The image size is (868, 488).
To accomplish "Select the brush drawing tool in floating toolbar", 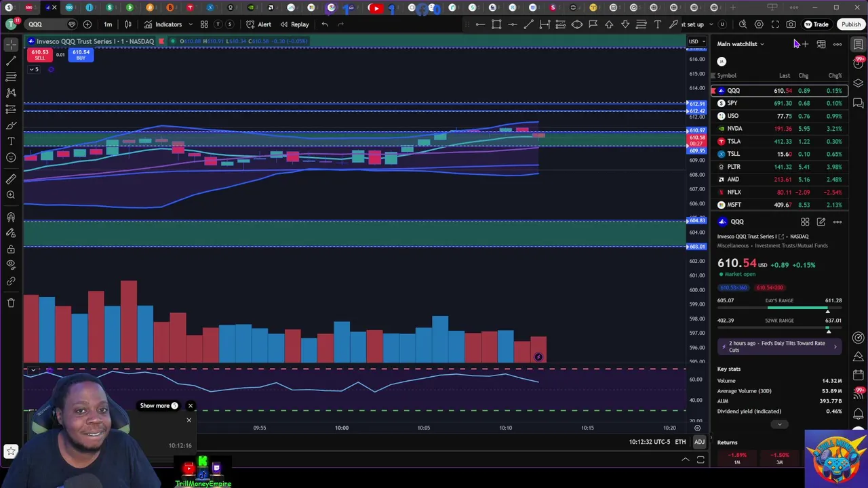I will click(673, 24).
